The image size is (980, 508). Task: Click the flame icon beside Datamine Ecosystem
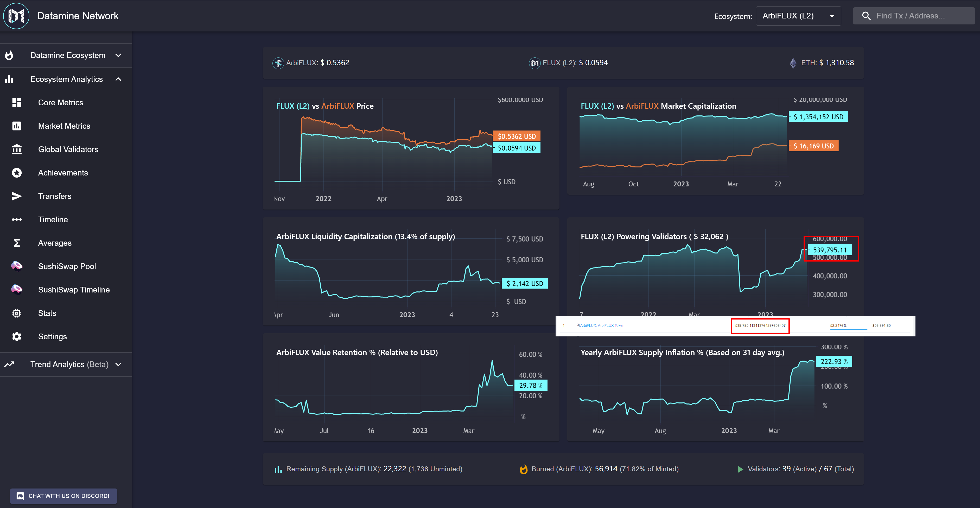[x=9, y=55]
